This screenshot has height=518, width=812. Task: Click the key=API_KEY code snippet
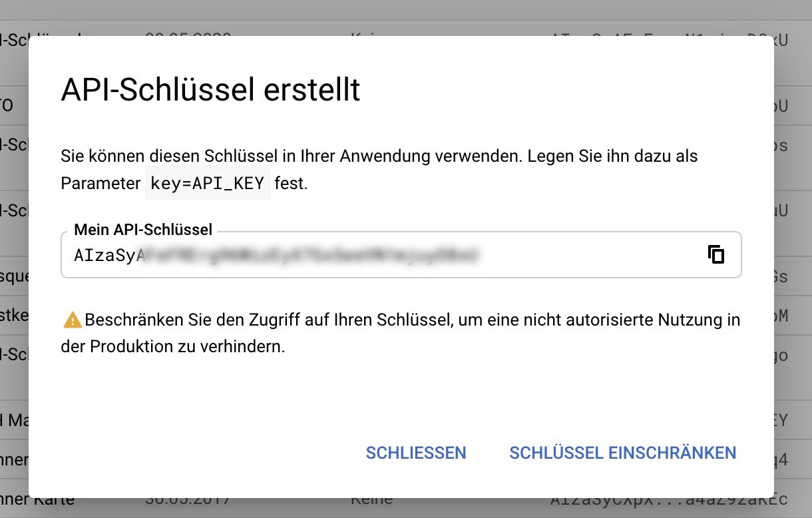[208, 183]
